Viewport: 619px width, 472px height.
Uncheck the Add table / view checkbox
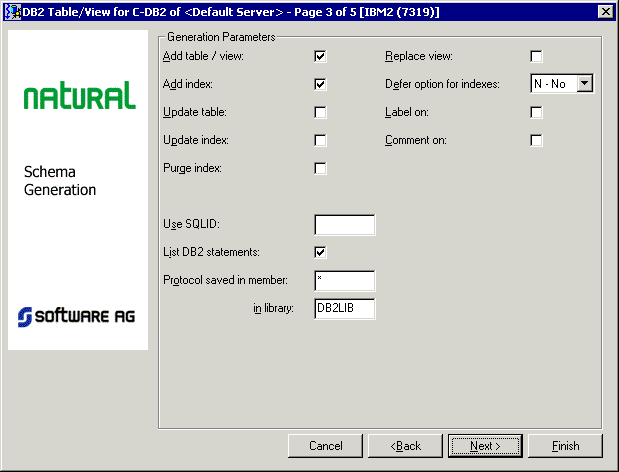tap(320, 56)
